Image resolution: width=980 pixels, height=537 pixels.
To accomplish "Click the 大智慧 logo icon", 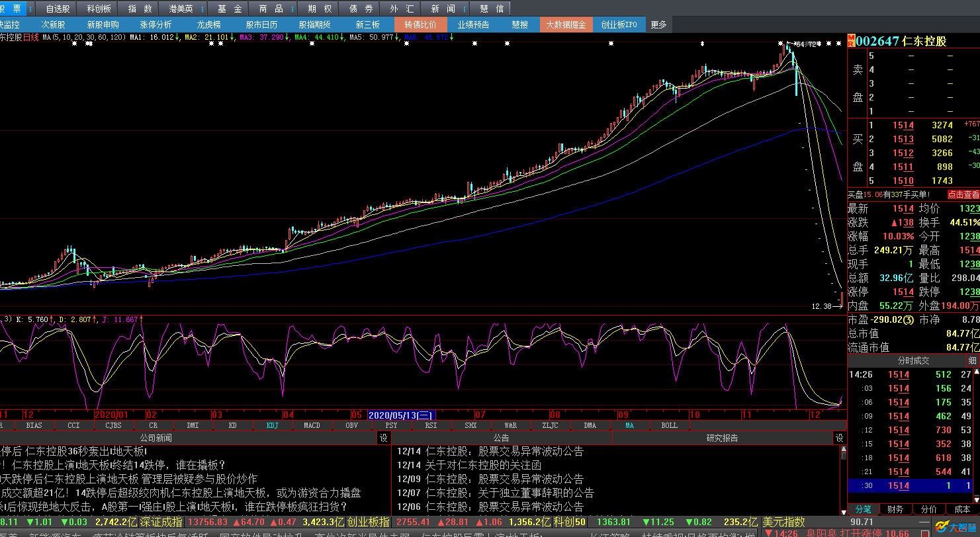I will click(956, 528).
